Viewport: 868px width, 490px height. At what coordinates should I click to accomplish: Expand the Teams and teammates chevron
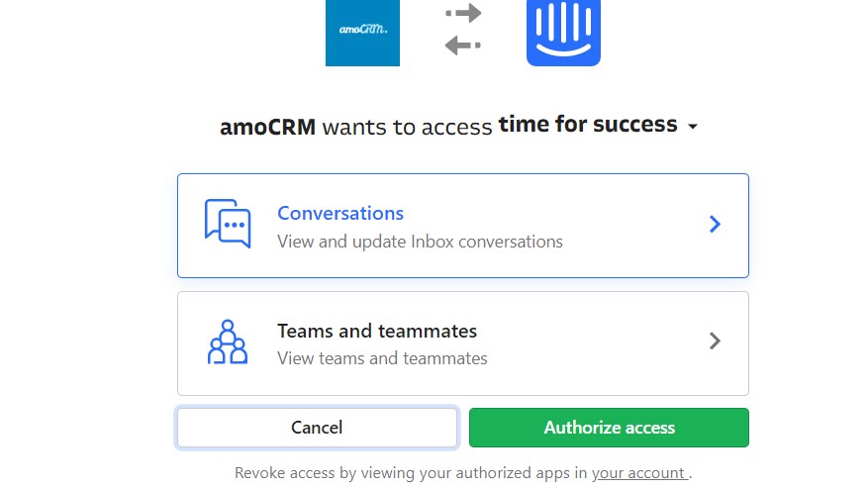[716, 342]
